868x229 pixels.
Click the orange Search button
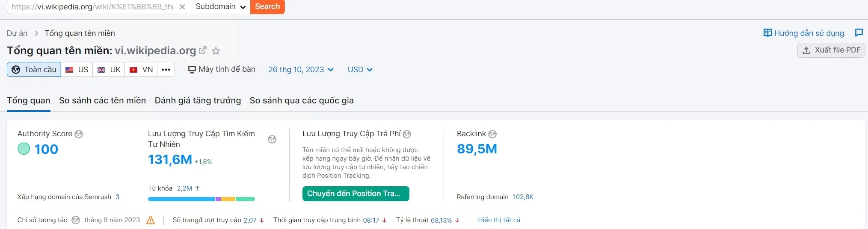click(x=267, y=6)
